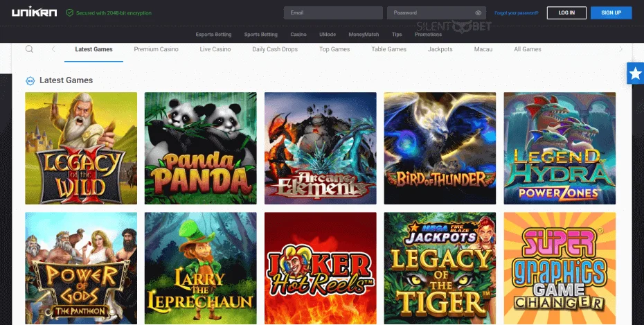Open the casino game search magnifier
The width and height of the screenshot is (644, 325).
coord(29,49)
